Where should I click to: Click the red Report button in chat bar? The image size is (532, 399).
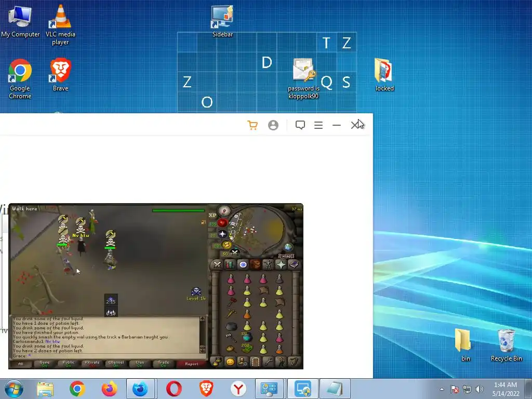(191, 364)
